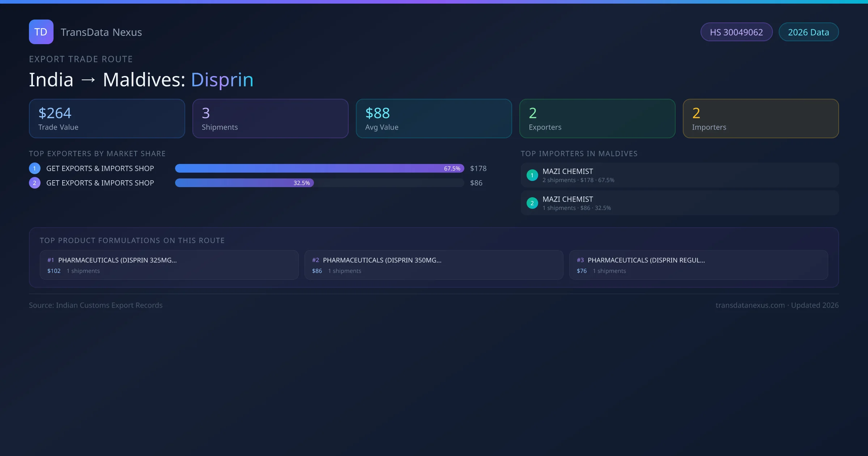Click the blue rank 1 exporter badge
The image size is (868, 456).
click(34, 168)
